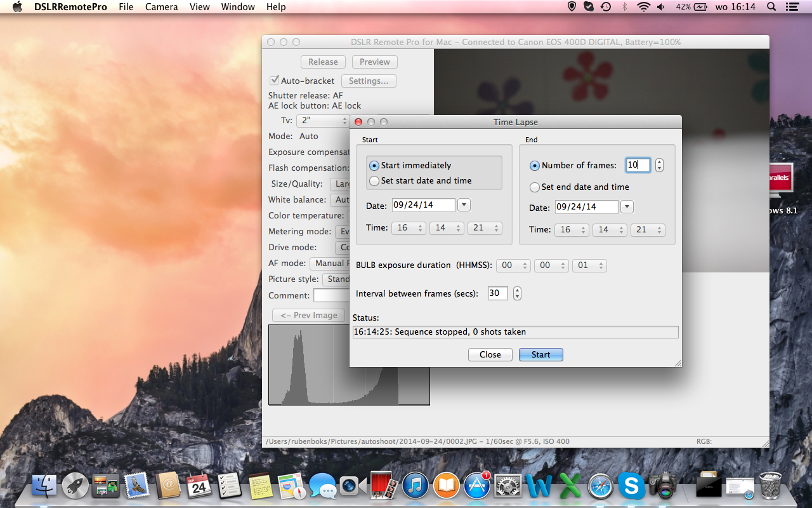The image size is (812, 508).
Task: Open the Wi-Fi status menu icon
Action: point(644,7)
